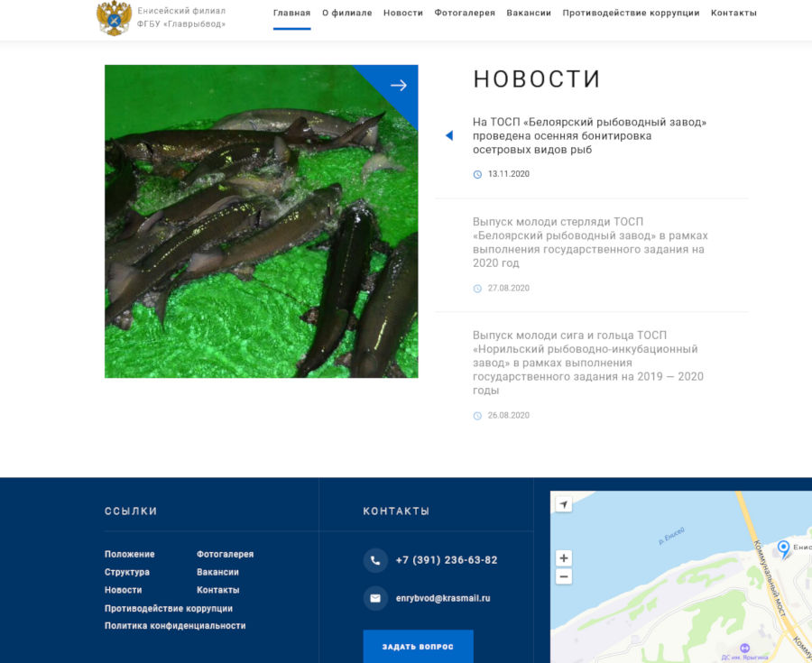The height and width of the screenshot is (663, 812).
Task: Open the 'О филиале' menu item
Action: point(346,14)
